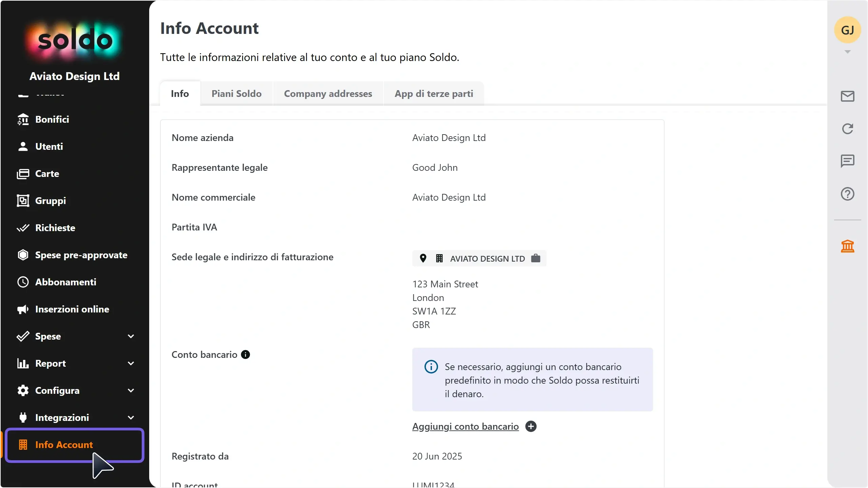868x488 pixels.
Task: Click the Info Account building icon
Action: (23, 445)
